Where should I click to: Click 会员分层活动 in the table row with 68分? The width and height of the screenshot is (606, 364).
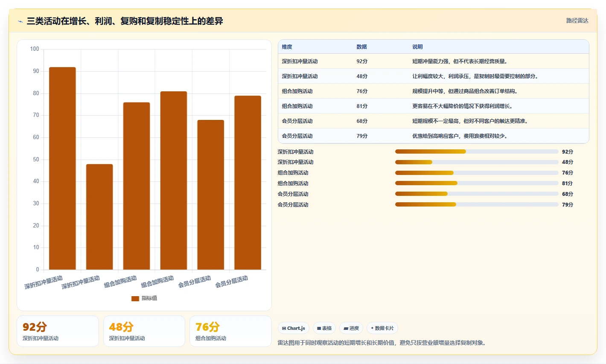coord(297,121)
